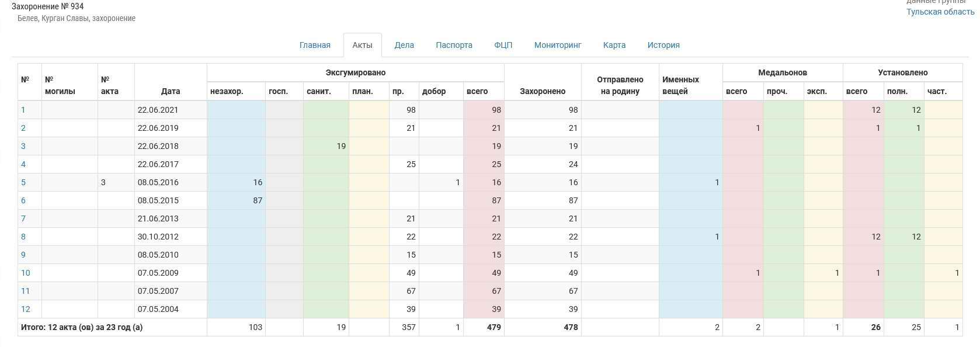Click the Дата column header
The height and width of the screenshot is (347, 980).
point(171,91)
